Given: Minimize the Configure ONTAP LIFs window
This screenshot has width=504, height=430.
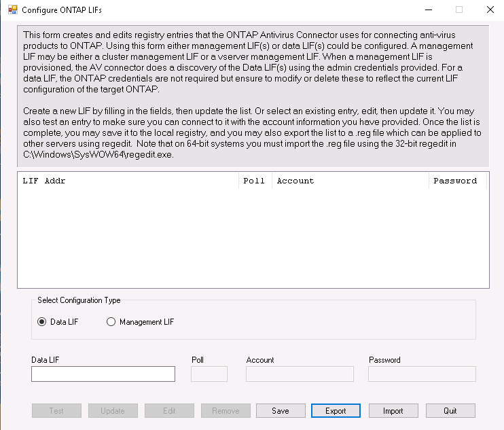Looking at the screenshot, I should pyautogui.click(x=429, y=10).
